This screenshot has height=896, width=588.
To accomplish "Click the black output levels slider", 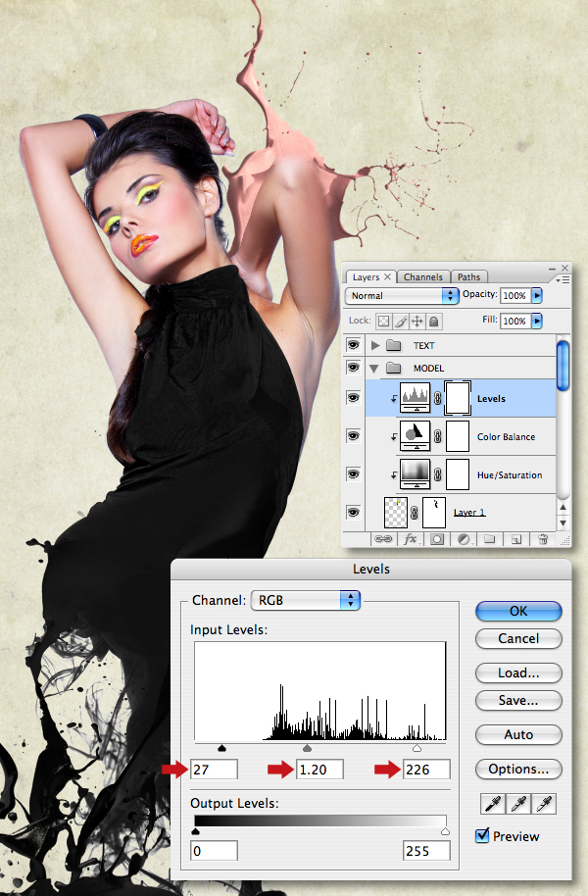I will [195, 831].
